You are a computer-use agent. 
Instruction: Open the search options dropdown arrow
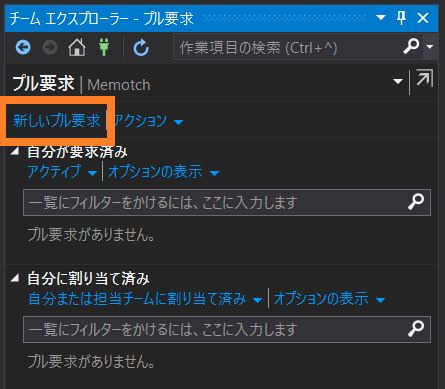[430, 47]
